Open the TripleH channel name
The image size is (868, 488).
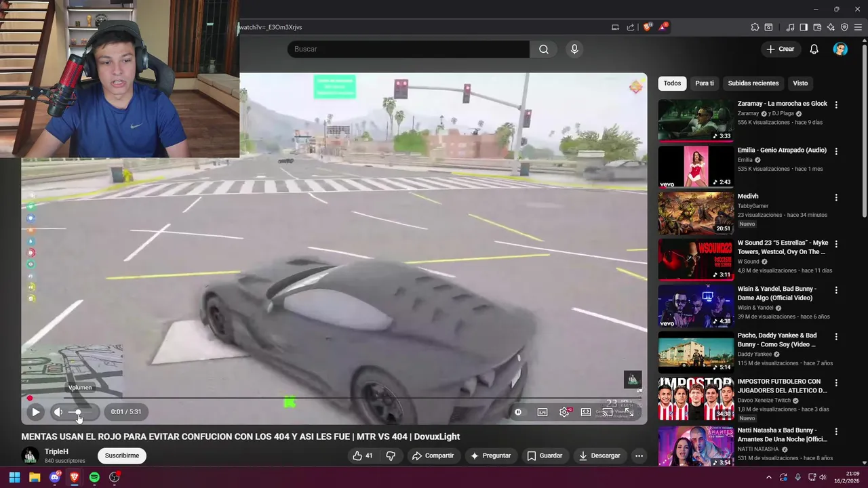tap(56, 451)
